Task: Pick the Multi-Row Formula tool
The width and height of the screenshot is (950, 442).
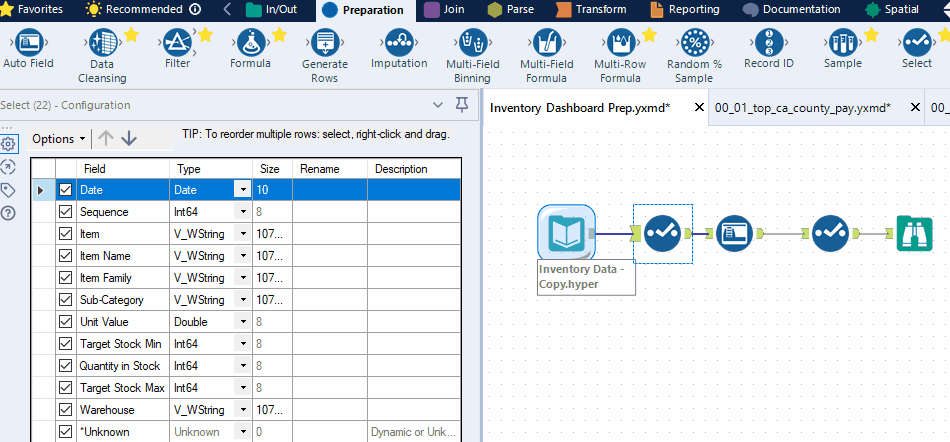Action: tap(620, 44)
